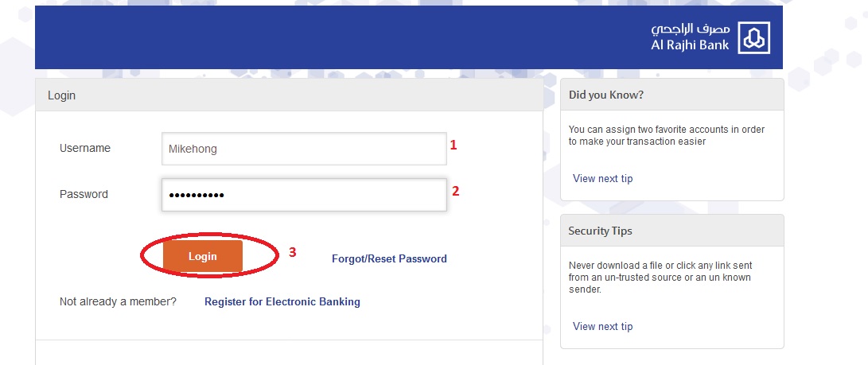Click the Username field label
The width and height of the screenshot is (868, 365).
(x=85, y=148)
